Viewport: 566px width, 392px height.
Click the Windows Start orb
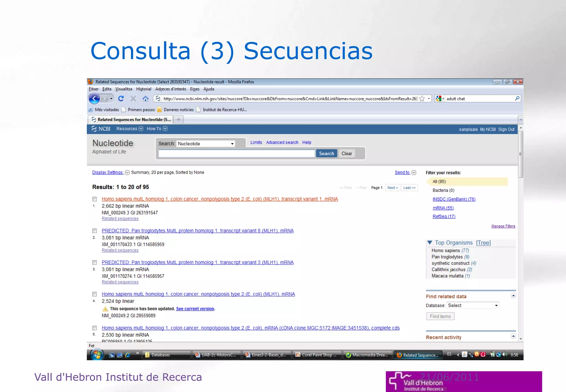[x=96, y=355]
